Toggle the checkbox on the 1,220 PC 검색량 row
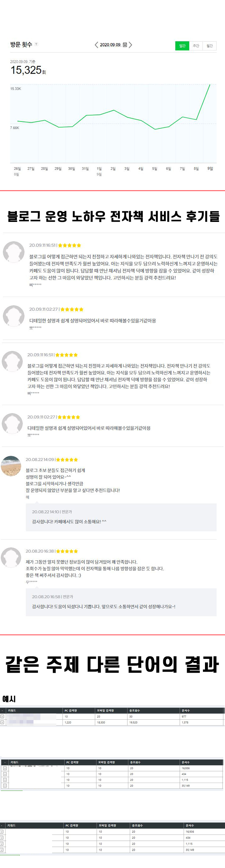This screenshot has height=868, width=225. [2, 722]
